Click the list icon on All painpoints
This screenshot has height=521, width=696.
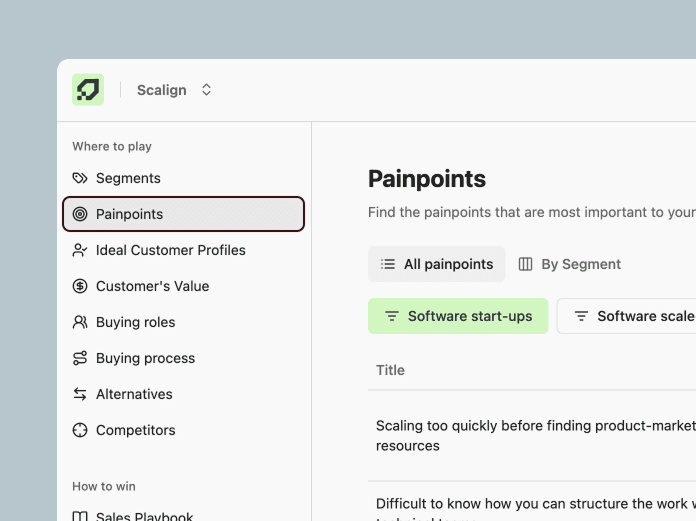tap(388, 264)
